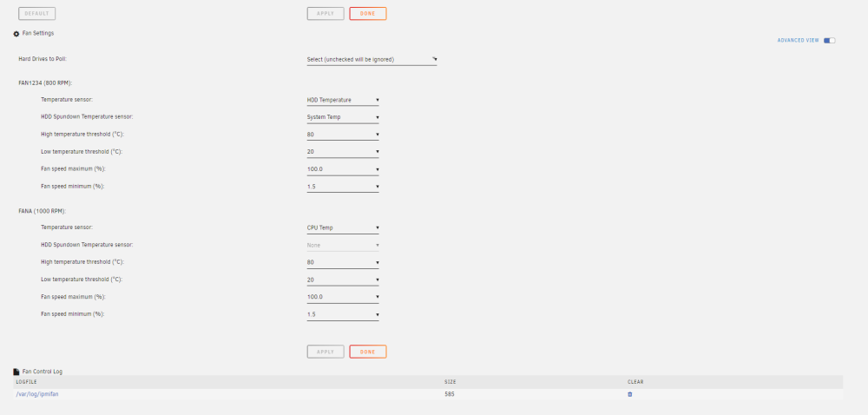Click the LOGFILE column header
The height and width of the screenshot is (415, 868).
pos(26,382)
